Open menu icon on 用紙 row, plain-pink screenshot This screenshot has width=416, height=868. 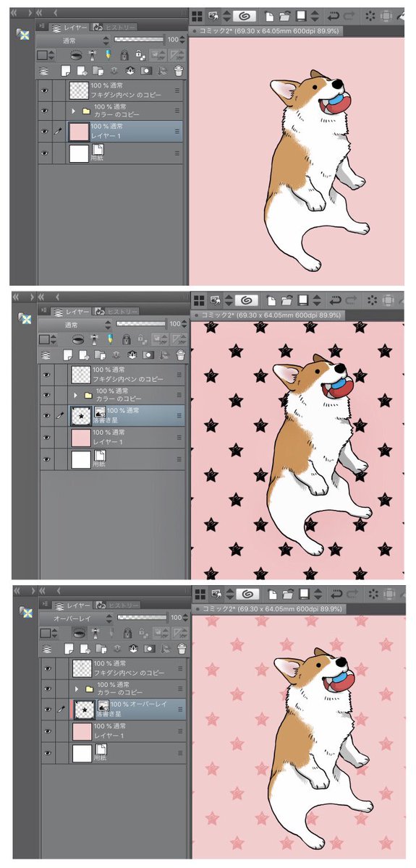pyautogui.click(x=177, y=153)
